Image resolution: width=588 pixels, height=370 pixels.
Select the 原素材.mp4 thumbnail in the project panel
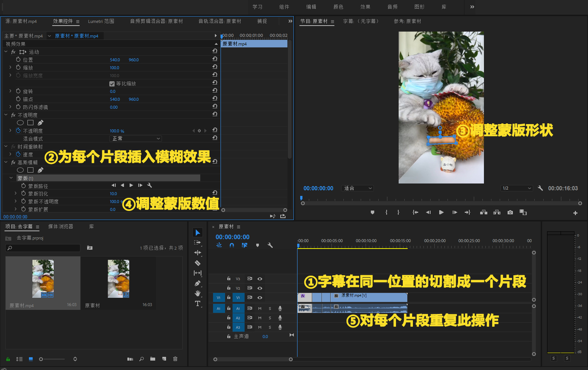(x=42, y=278)
